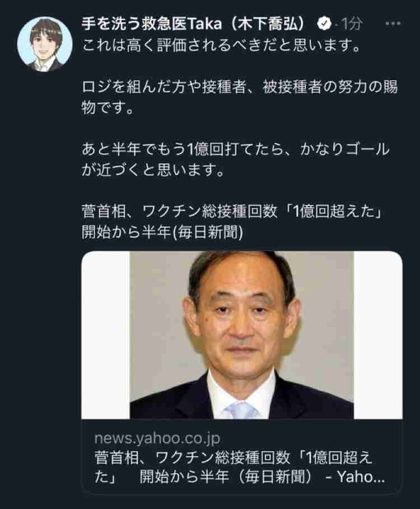420x509 pixels.
Task: Click tweet headline 菅首相、ワクチン総接種回数「1億回超えた」
Action: coord(232,212)
